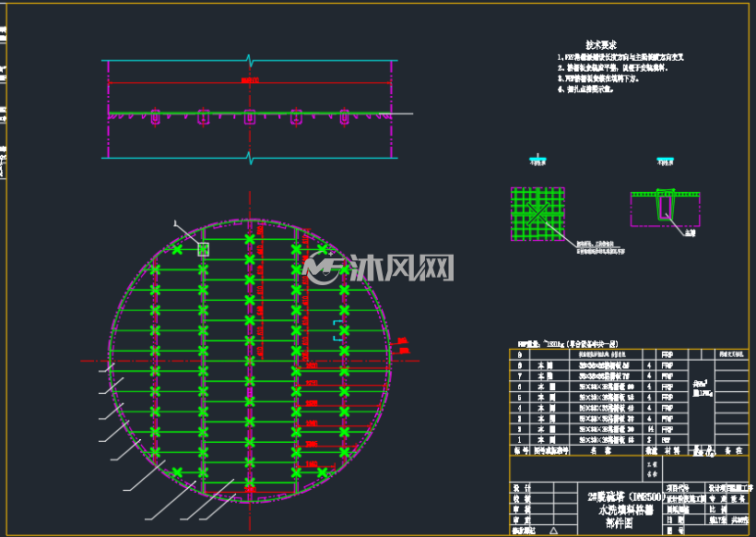Viewport: 756px width, 537px height.
Task: Select the '技术要求' heading text
Action: (601, 45)
